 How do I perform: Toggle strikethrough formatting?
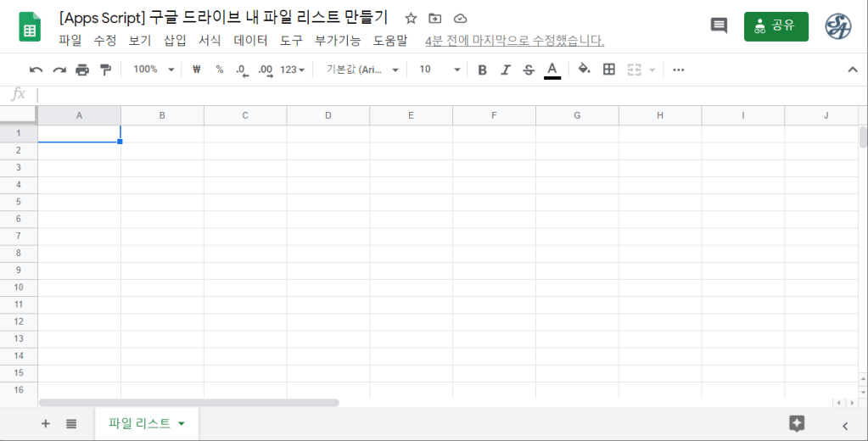tap(529, 70)
